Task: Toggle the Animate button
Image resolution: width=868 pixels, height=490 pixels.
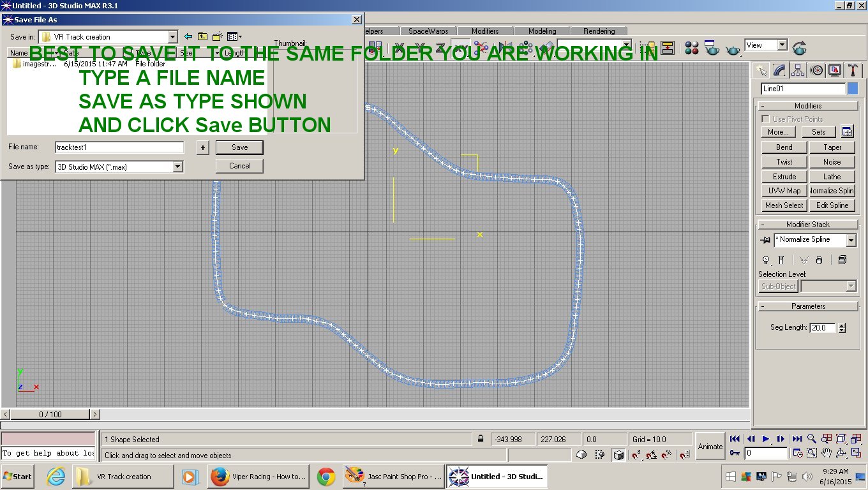Action: (x=710, y=447)
